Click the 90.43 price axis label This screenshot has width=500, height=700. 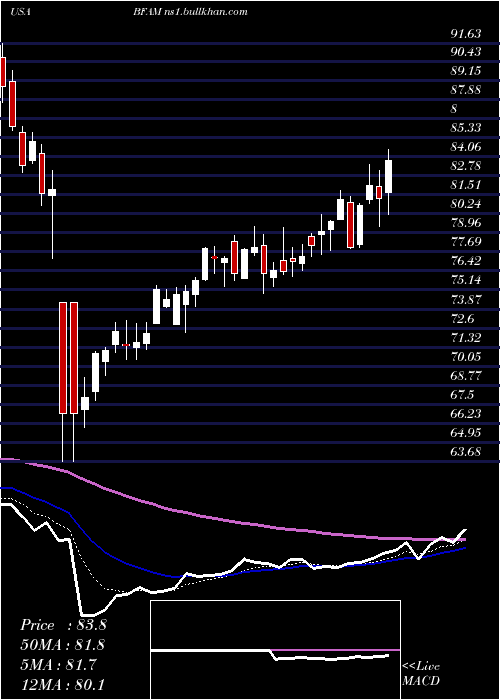pos(466,52)
